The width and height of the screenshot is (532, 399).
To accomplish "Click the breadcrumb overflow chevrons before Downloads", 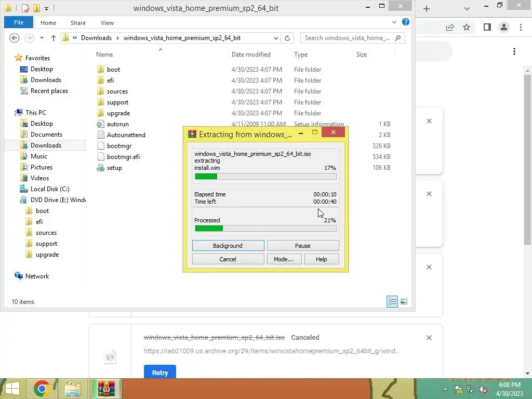I will 75,37.
